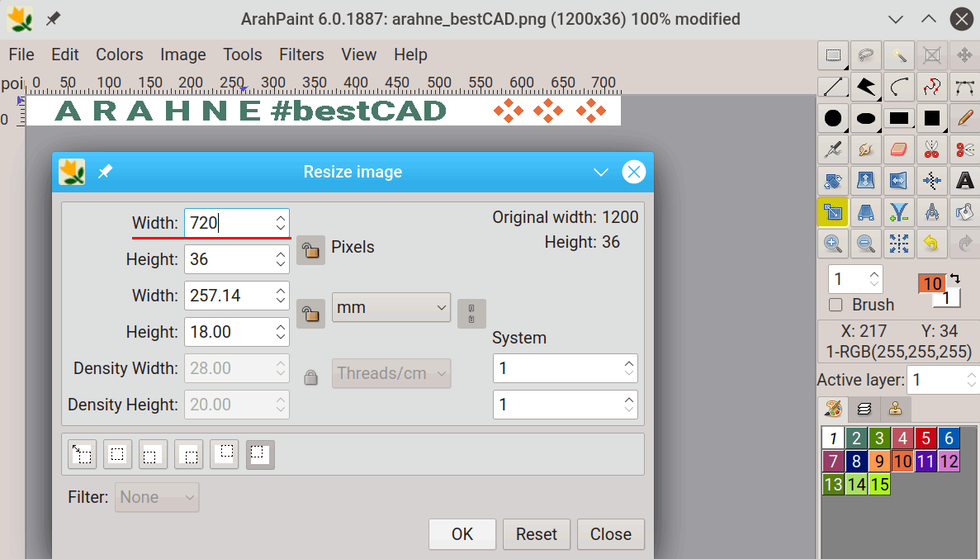Click the rotate image tool
This screenshot has width=980, height=559.
[833, 181]
